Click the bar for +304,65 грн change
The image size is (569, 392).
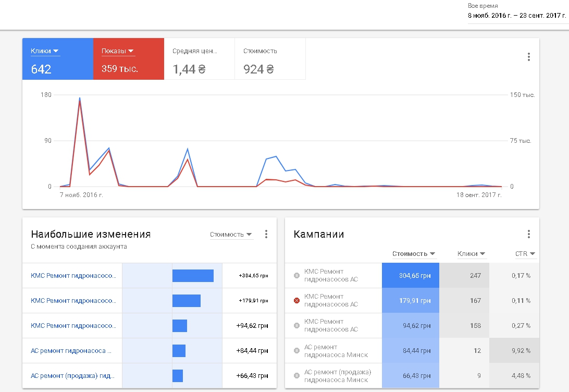click(x=193, y=275)
